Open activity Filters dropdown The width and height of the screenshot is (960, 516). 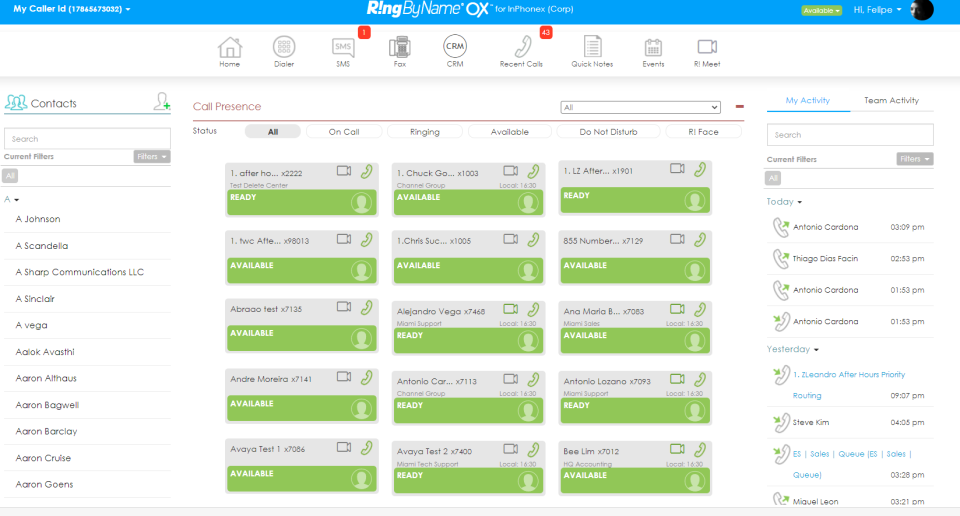click(x=915, y=159)
